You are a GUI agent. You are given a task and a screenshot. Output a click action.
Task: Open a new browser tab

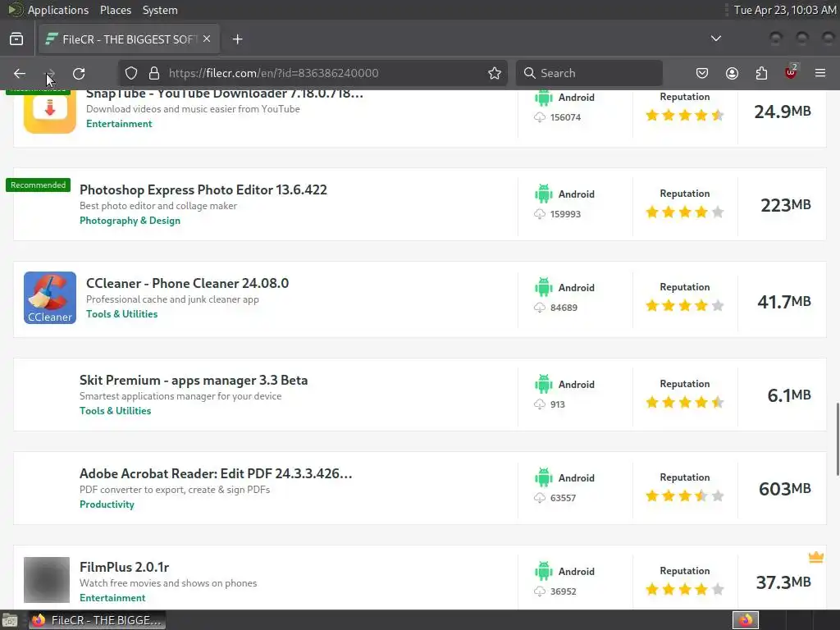point(237,39)
